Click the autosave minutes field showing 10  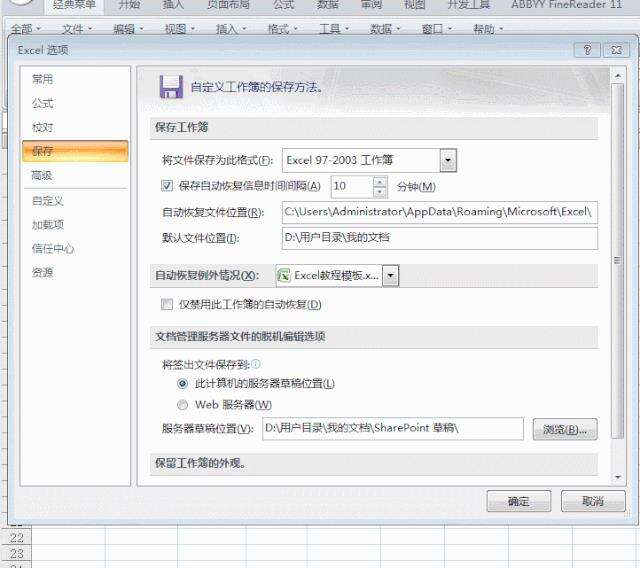(x=352, y=187)
